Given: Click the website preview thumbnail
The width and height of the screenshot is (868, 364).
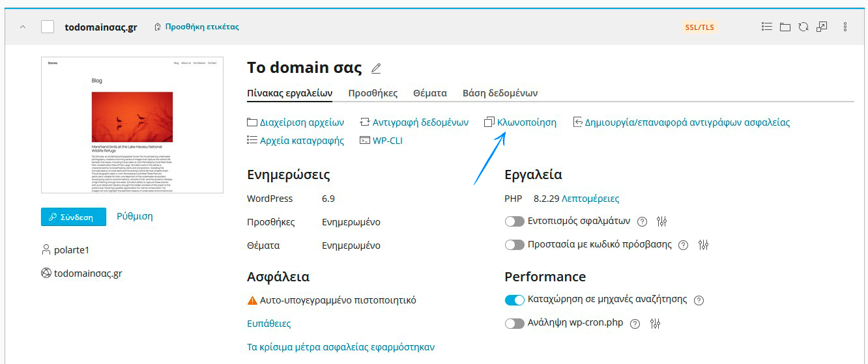Looking at the screenshot, I should [x=132, y=125].
